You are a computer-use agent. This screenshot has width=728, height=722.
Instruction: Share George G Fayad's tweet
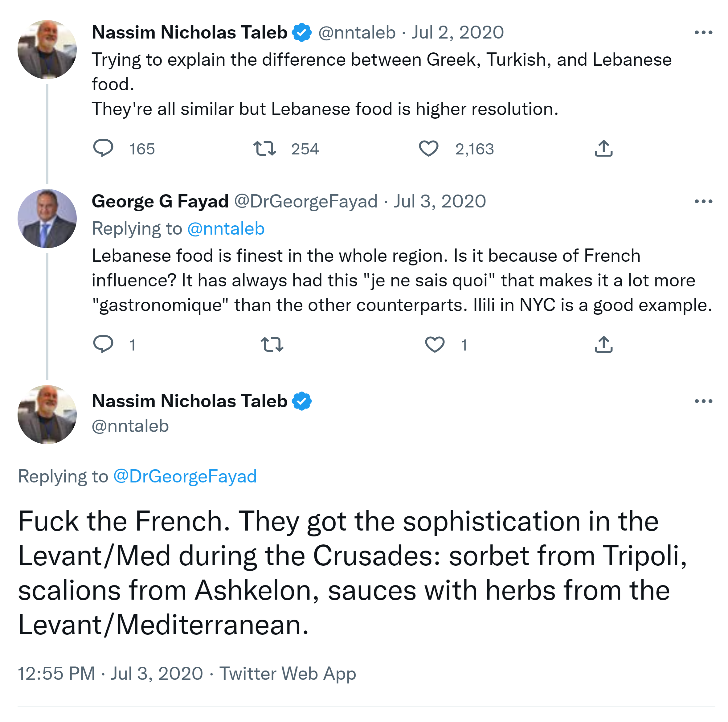click(x=604, y=344)
